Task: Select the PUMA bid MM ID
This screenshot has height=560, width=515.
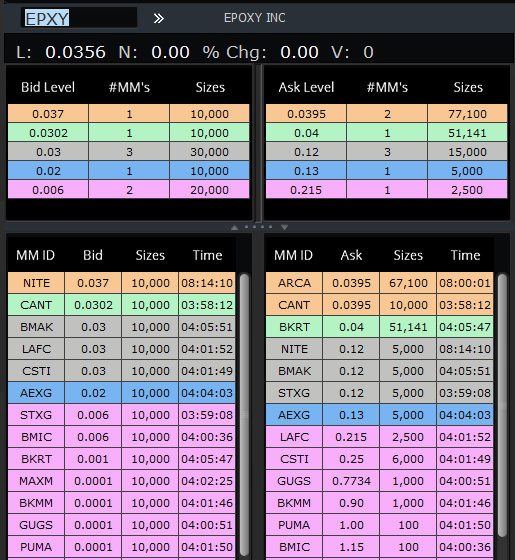Action: click(36, 547)
